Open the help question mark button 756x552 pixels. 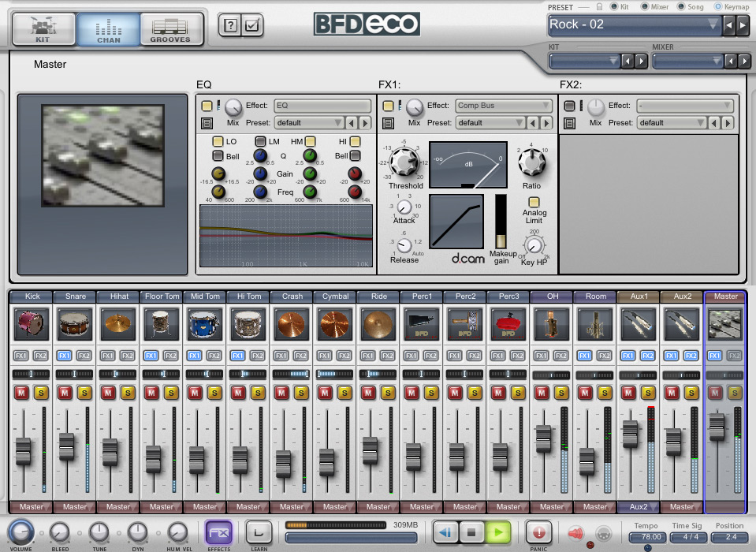coord(230,25)
